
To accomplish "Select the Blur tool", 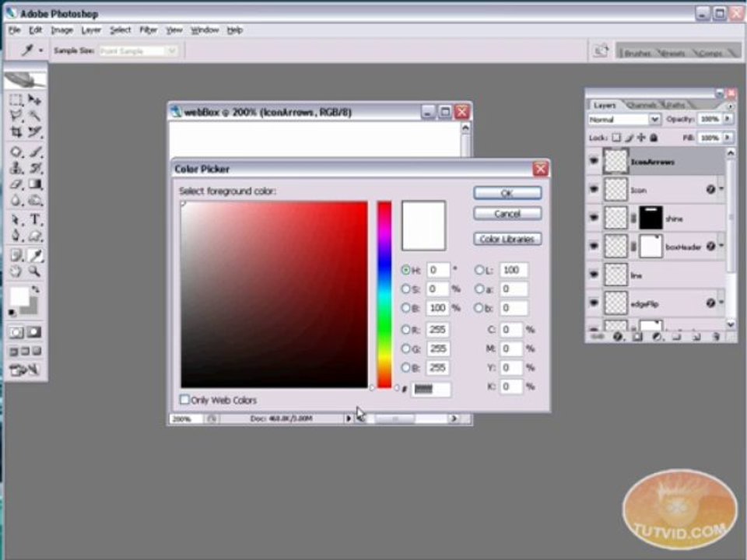I will point(16,201).
